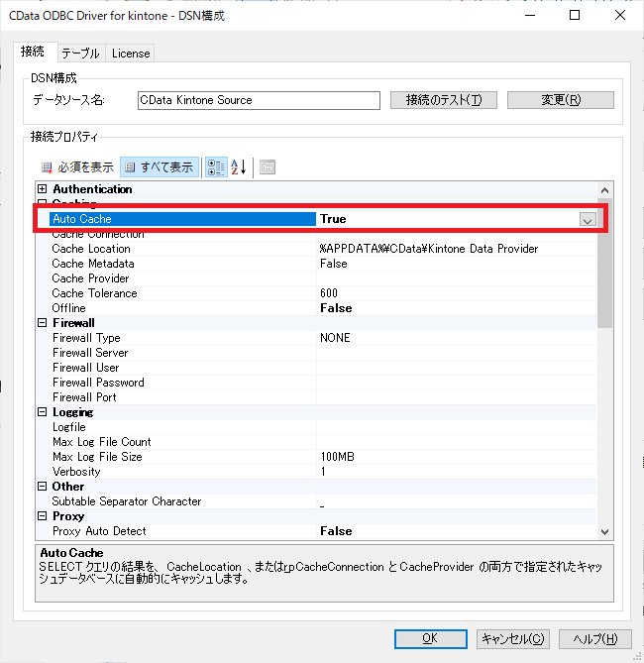This screenshot has width=644, height=663.
Task: Click the Cache Metadata value False
Action: pos(334,264)
